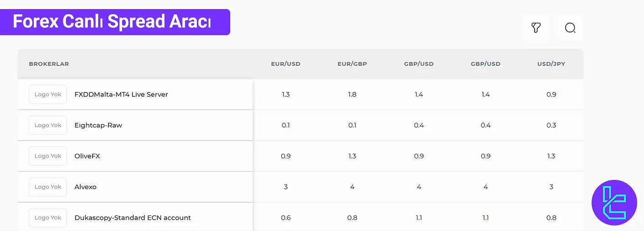Sort by the EUR/GBP column header
The width and height of the screenshot is (644, 231).
point(352,64)
